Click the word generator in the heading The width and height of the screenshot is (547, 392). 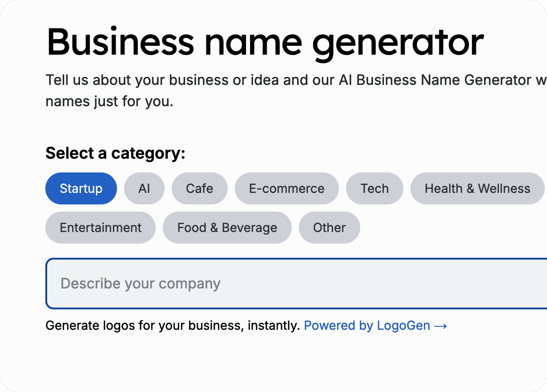coord(398,42)
